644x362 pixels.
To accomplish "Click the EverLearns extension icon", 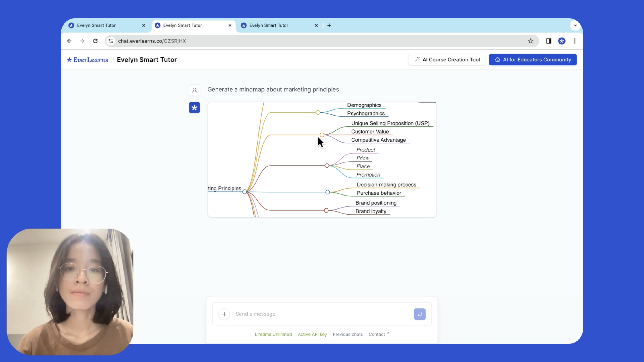I will pos(562,41).
